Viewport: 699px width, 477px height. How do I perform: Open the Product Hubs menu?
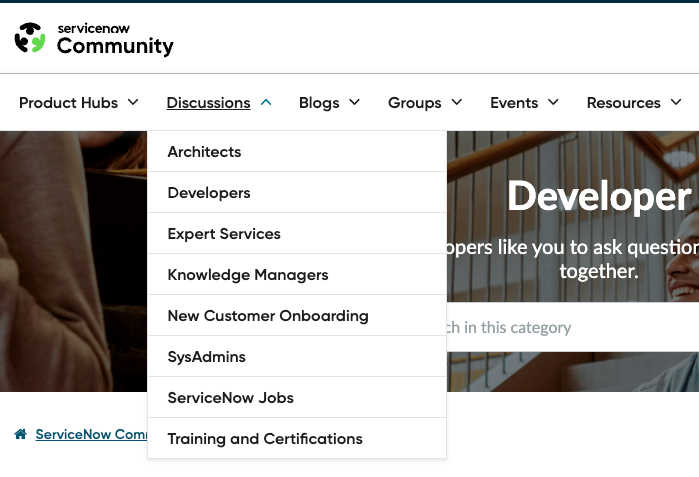pos(69,103)
